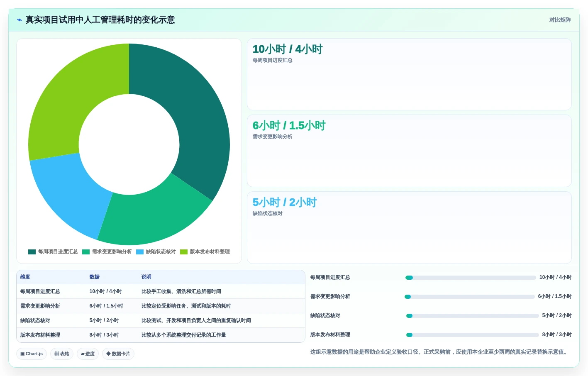Click description about 测试、开发和项目负责人 confirmation time
588x376 pixels.
click(196, 321)
